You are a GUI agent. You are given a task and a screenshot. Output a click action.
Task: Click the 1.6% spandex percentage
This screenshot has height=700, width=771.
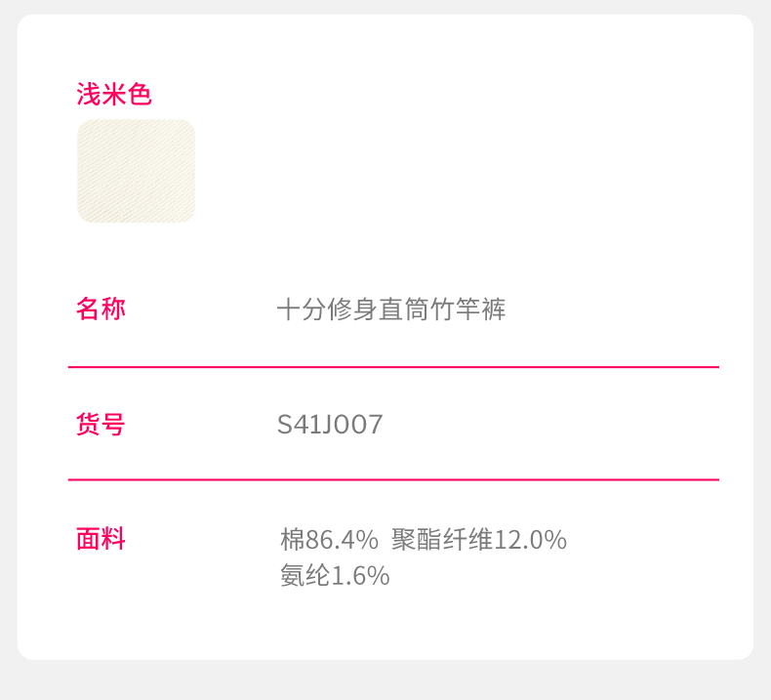point(361,576)
